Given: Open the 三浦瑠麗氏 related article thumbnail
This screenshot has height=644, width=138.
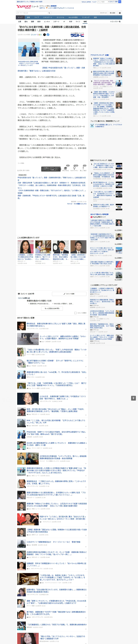Looking at the screenshot, I should pos(26,247).
